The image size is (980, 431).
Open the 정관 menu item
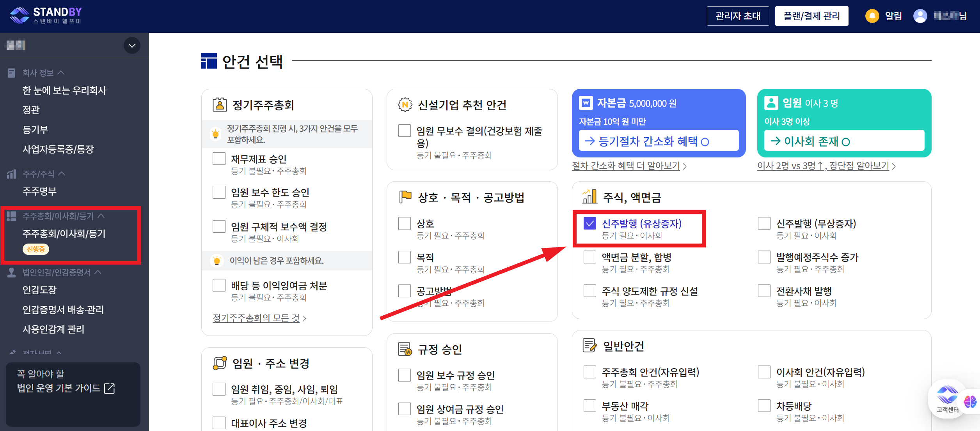31,110
